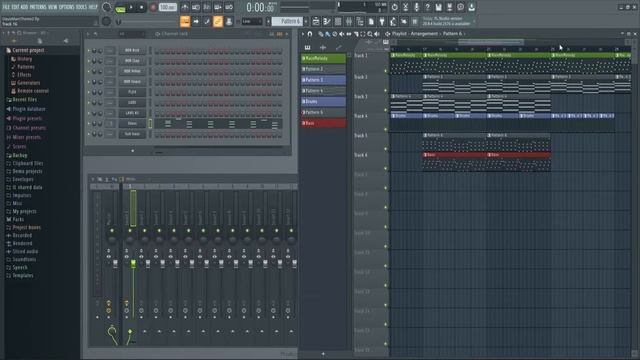Open the Pattern 6 selector dropdown
This screenshot has height=360, width=640.
[288, 21]
